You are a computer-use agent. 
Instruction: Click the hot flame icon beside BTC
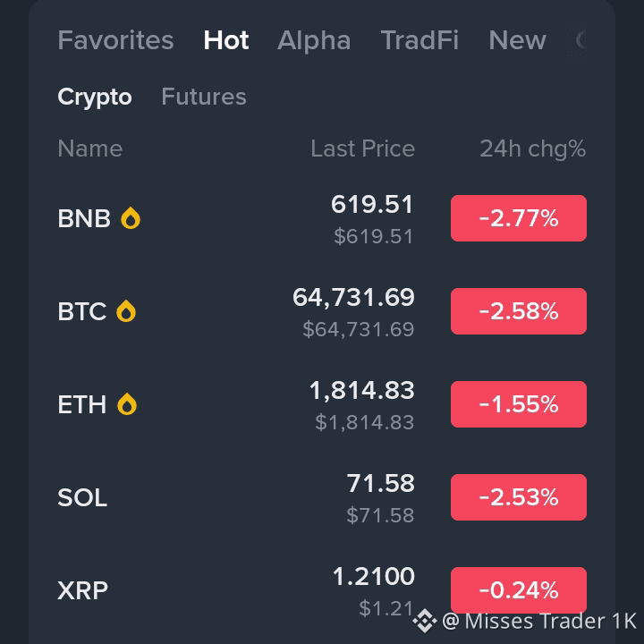coord(126,311)
